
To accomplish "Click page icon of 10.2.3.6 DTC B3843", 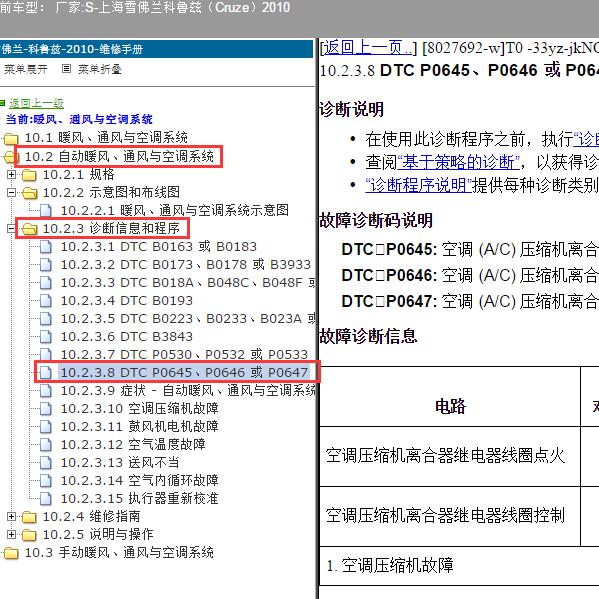I will (x=46, y=337).
